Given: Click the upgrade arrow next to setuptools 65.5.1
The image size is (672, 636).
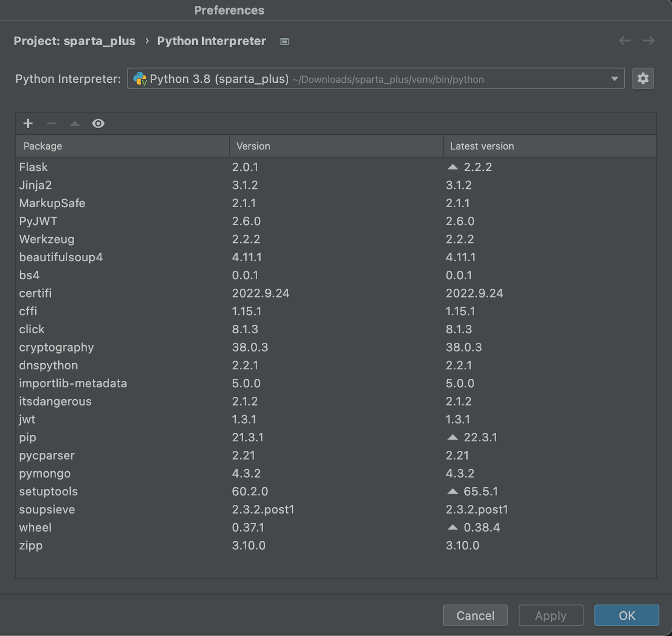Looking at the screenshot, I should point(453,491).
